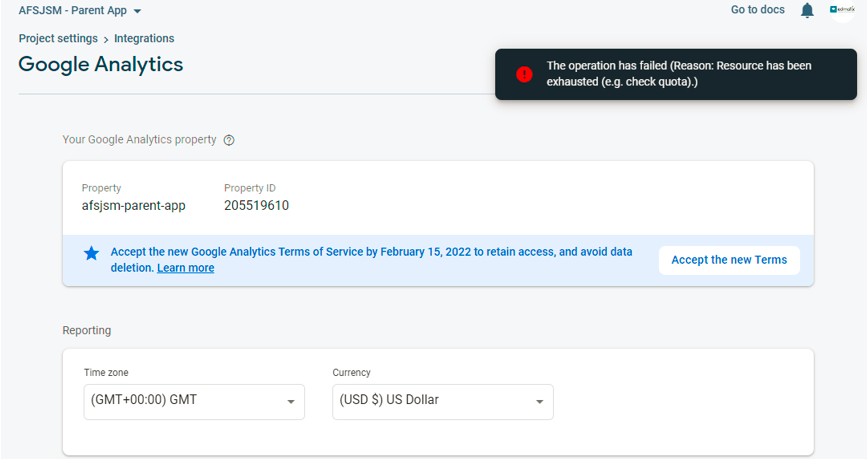Image resolution: width=867 pixels, height=459 pixels.
Task: Click the Google Analytics page heading
Action: pyautogui.click(x=101, y=65)
